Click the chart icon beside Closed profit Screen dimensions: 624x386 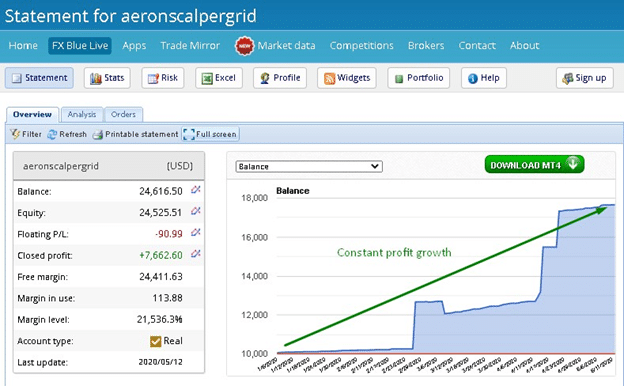pos(195,253)
